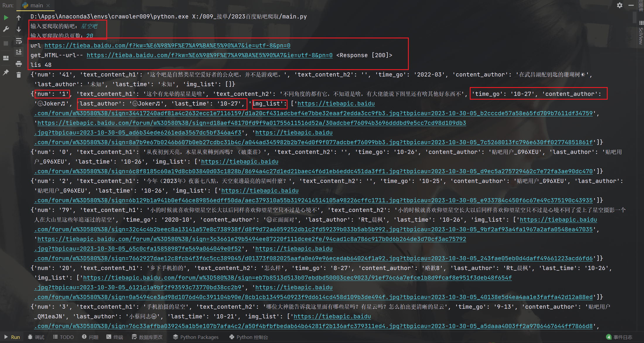Clear console with the trash icon
This screenshot has height=343, width=644.
[19, 75]
